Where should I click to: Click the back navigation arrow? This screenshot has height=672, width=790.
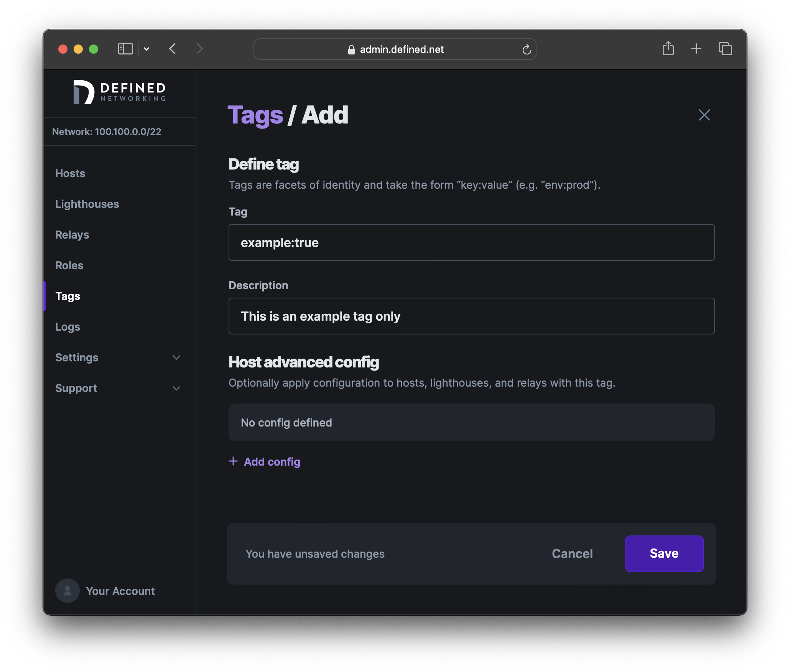click(x=172, y=49)
